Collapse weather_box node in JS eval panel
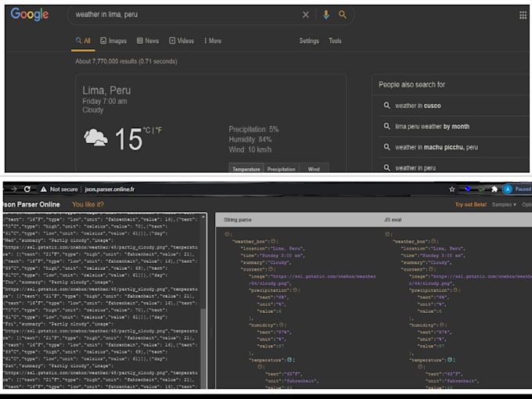Screen dimensions: 532x399 coord(433,241)
